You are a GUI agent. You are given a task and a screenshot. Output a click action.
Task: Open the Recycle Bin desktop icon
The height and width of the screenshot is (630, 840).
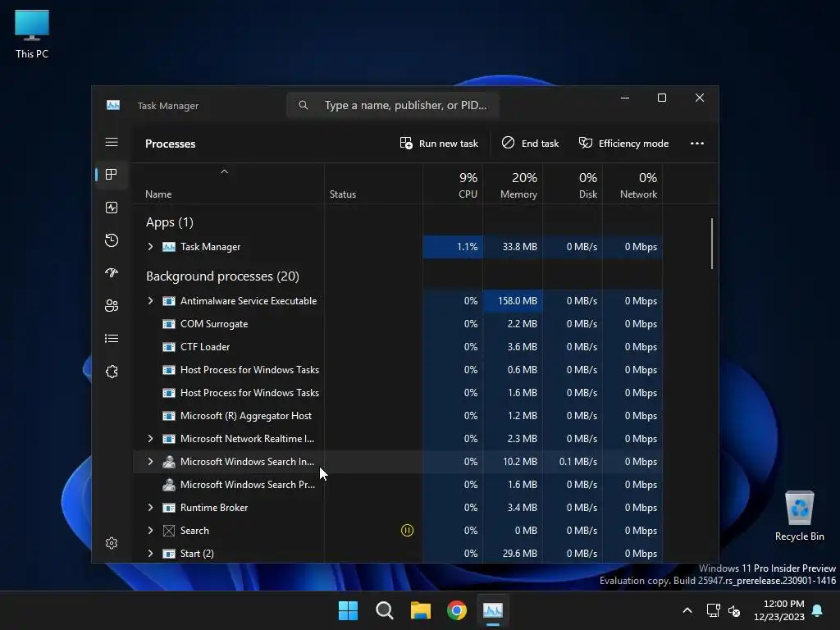[799, 517]
